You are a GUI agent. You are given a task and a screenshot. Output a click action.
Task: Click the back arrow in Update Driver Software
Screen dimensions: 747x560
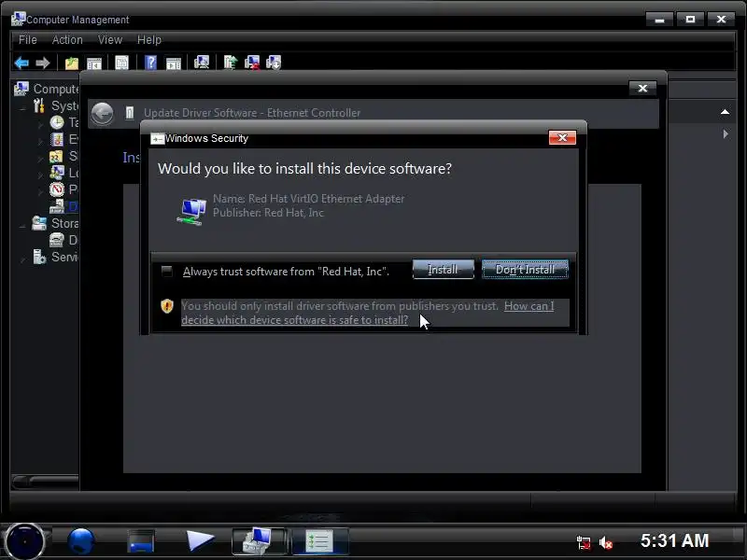102,114
